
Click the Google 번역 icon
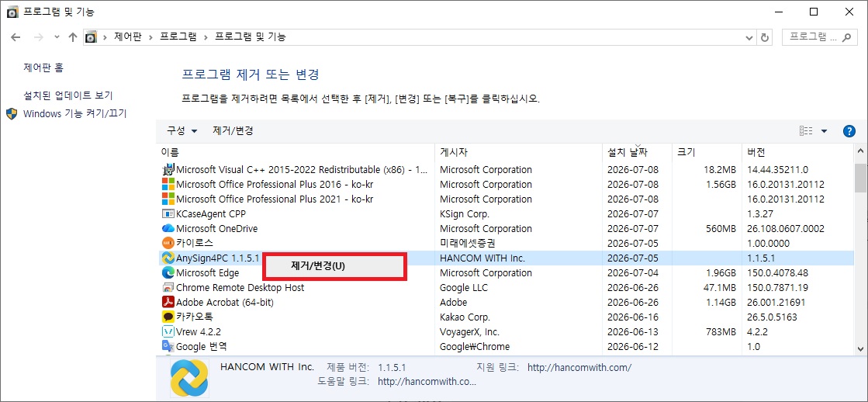pyautogui.click(x=168, y=347)
